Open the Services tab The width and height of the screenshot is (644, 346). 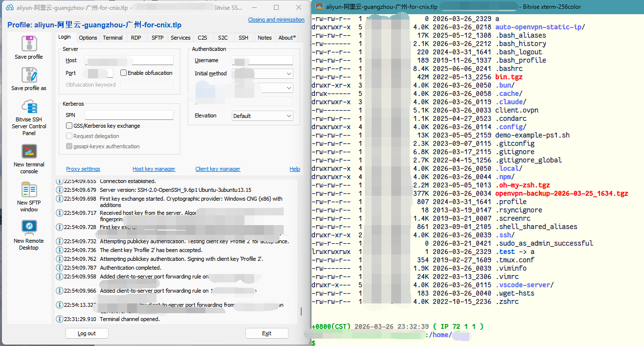point(180,38)
